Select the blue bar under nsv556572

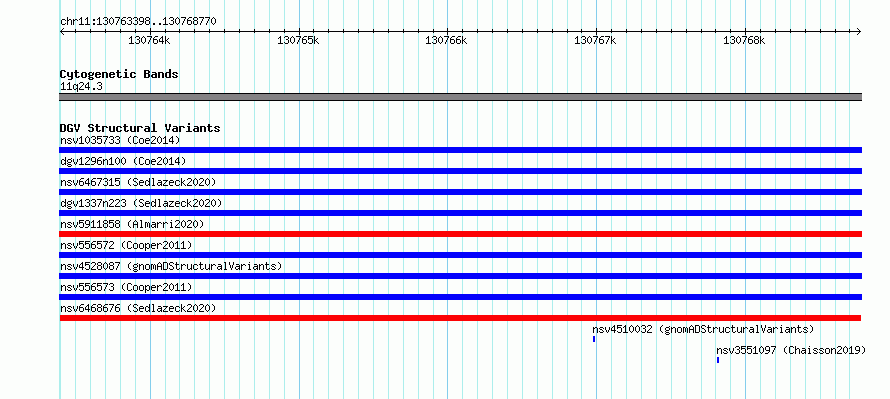point(461,255)
